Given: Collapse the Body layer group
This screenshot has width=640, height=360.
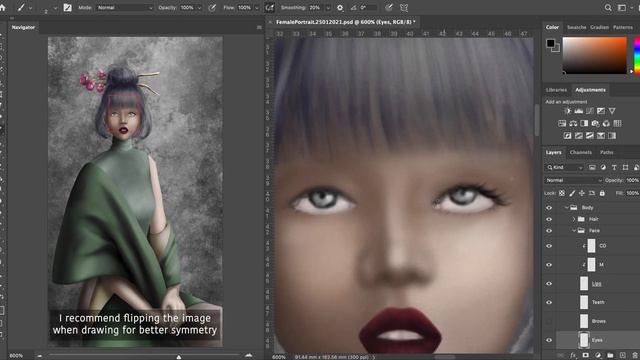Looking at the screenshot, I should pyautogui.click(x=567, y=207).
